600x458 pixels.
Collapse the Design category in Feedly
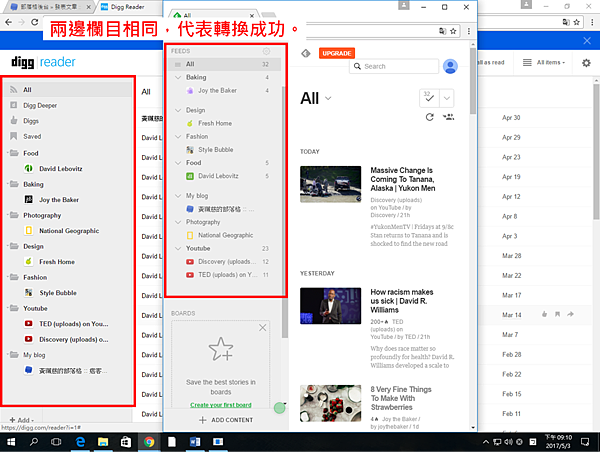click(x=178, y=110)
